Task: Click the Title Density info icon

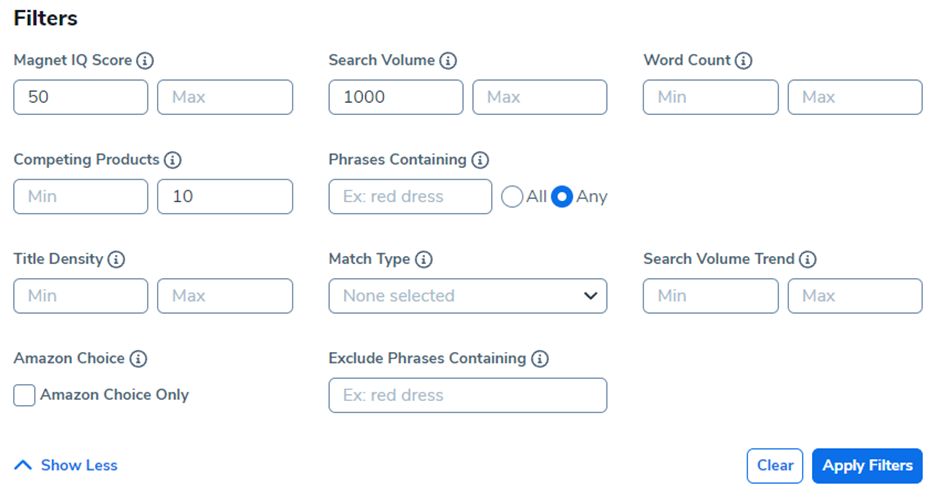Action: click(116, 259)
